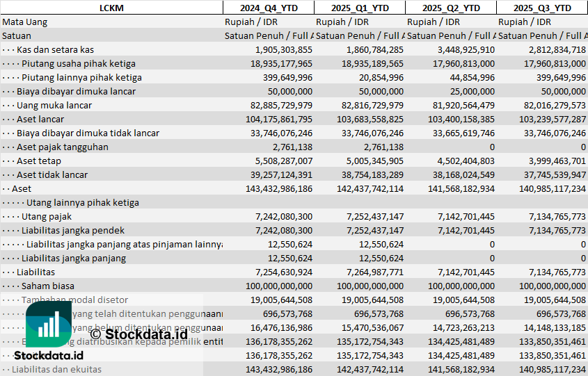Select the 2025_Q1_YTD column header
Image resolution: width=588 pixels, height=376 pixels.
click(x=360, y=8)
